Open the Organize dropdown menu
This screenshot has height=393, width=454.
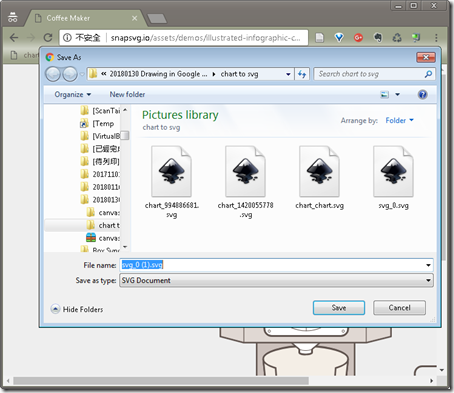73,95
